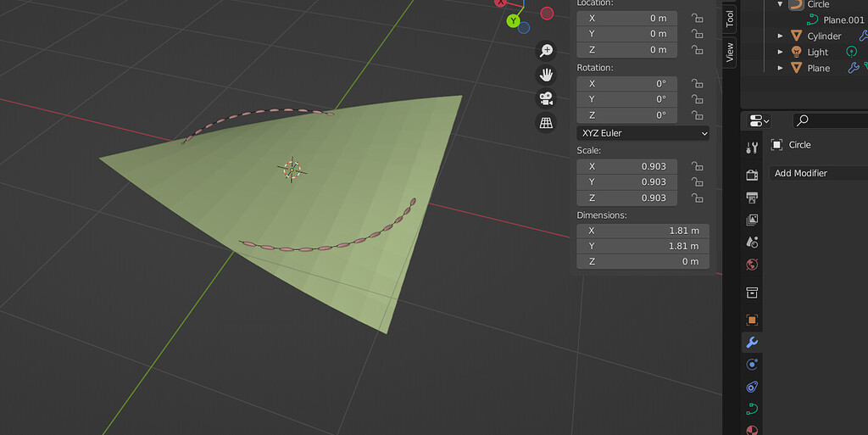Viewport: 868px width, 435px height.
Task: Toggle lock on Location X
Action: pyautogui.click(x=697, y=19)
